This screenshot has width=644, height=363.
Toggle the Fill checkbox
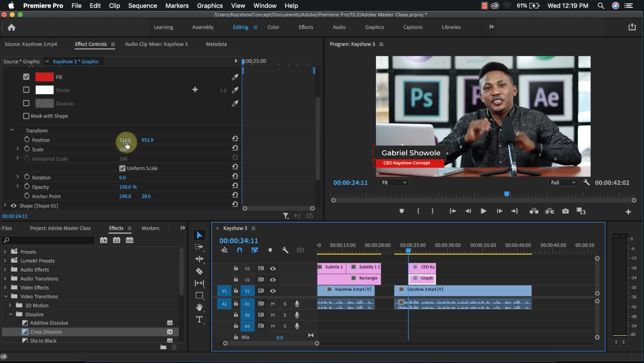26,77
